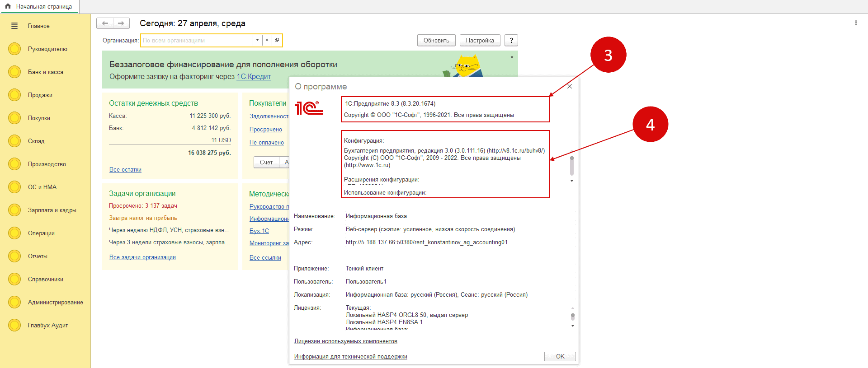Viewport: 868px width, 368px height.
Task: Click the Обновить button
Action: coord(436,40)
